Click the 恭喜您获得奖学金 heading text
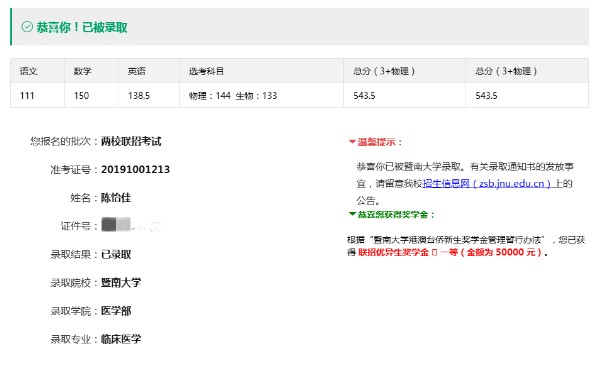 click(396, 215)
